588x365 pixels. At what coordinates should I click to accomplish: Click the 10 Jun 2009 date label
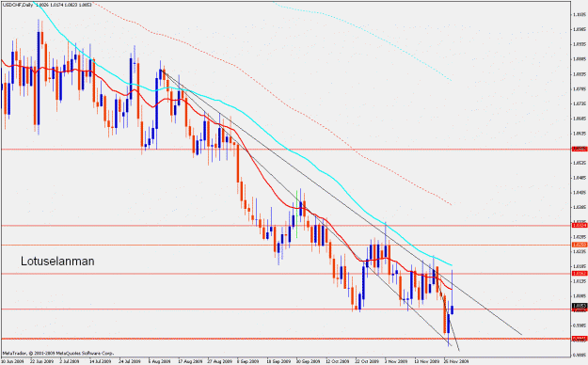(11, 361)
